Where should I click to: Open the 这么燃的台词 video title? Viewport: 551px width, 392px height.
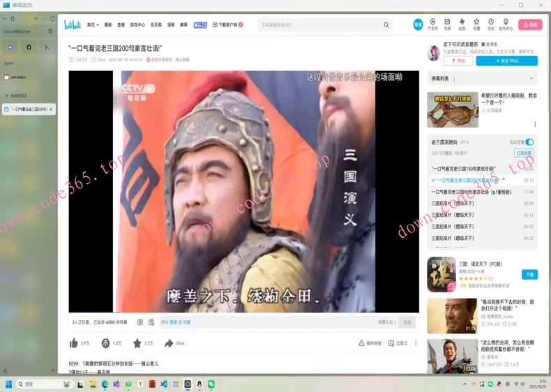tap(508, 345)
